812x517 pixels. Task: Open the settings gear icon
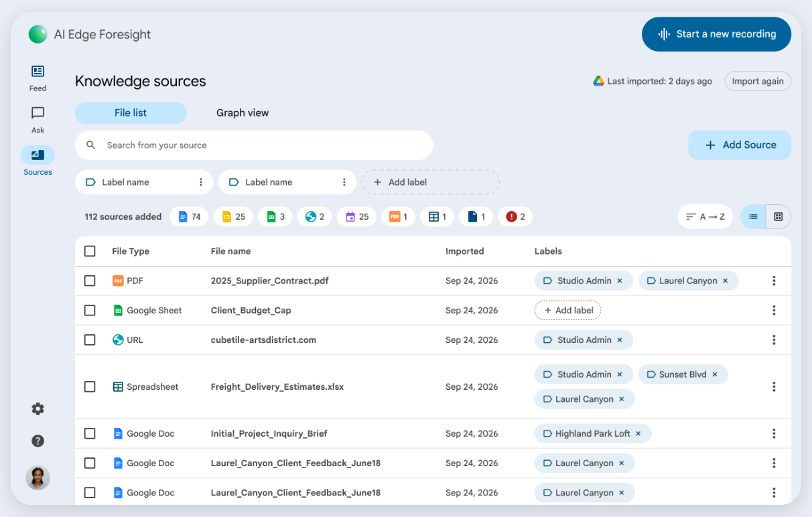pos(38,409)
